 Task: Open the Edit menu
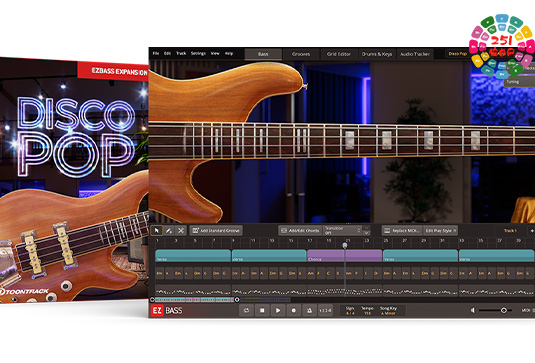[x=168, y=54]
